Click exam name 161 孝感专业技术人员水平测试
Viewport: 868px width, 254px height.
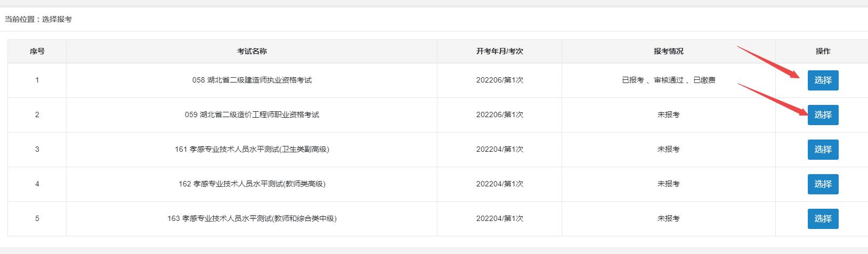(x=252, y=150)
